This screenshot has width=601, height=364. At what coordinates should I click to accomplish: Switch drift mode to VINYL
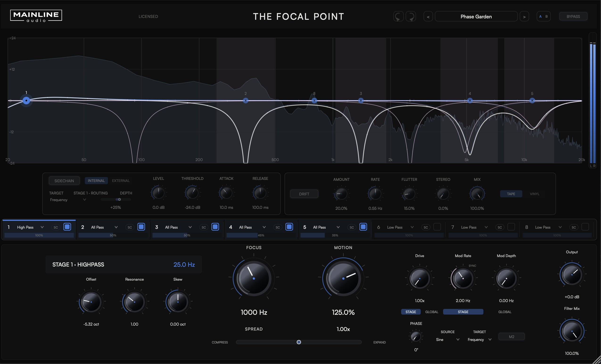pos(534,194)
